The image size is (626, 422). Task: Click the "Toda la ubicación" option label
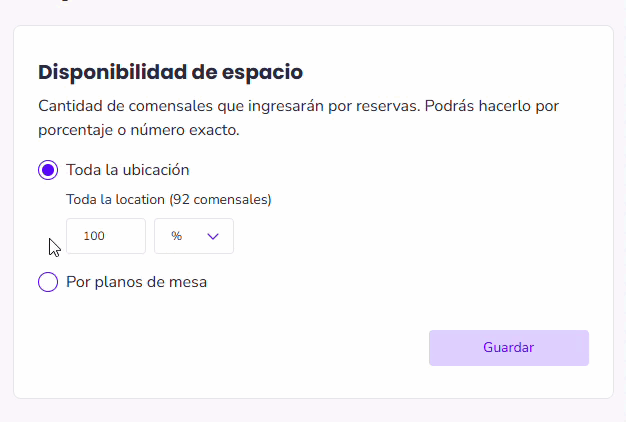pos(127,170)
